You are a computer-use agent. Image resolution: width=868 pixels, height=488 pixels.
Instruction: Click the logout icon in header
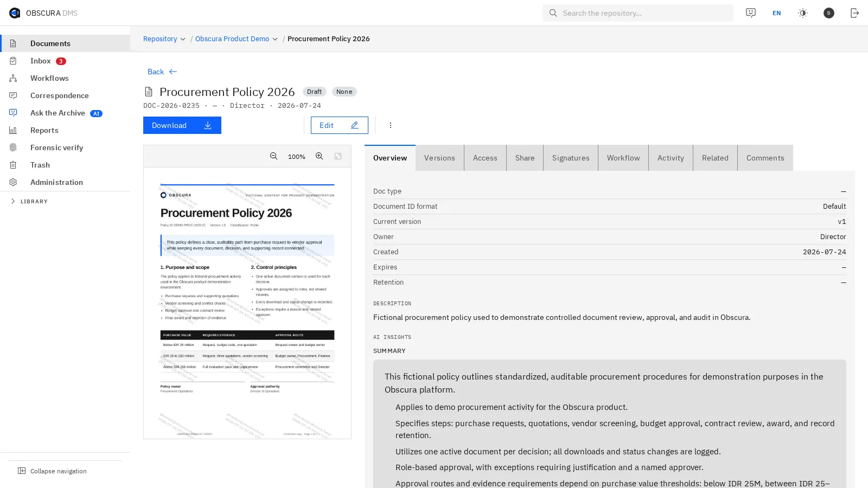coord(855,13)
